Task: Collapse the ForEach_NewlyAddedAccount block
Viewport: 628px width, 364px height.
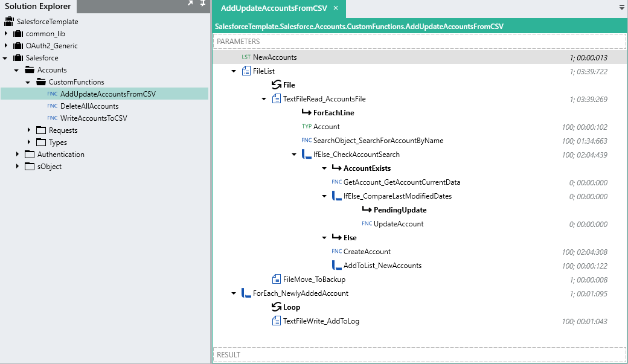Action: click(x=234, y=293)
